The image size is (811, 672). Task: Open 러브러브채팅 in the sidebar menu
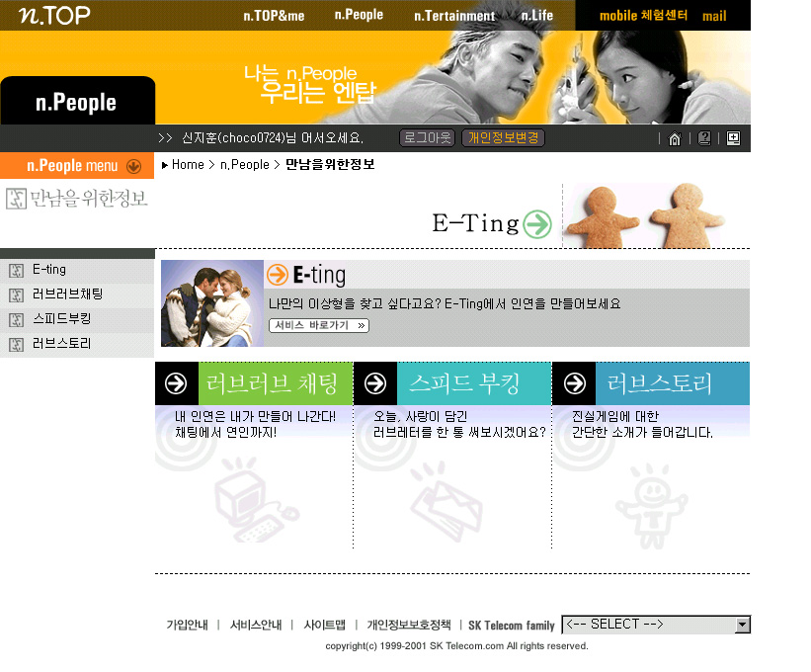click(67, 294)
